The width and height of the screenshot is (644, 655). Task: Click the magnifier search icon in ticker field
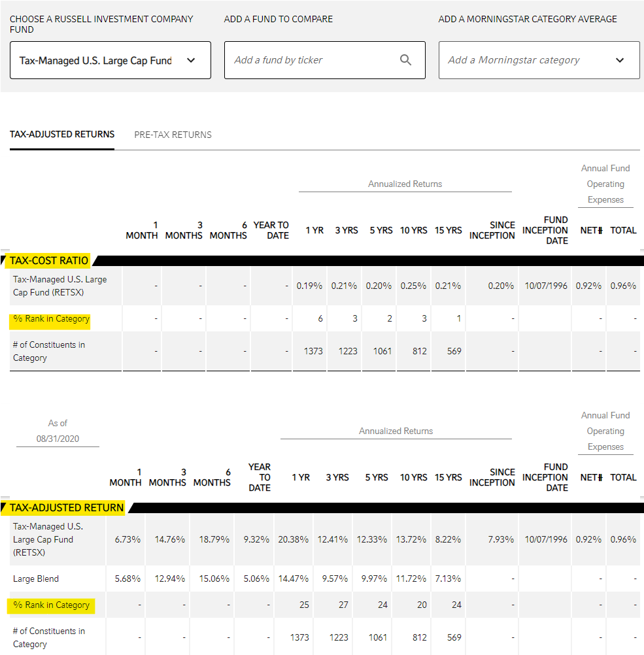[x=405, y=60]
